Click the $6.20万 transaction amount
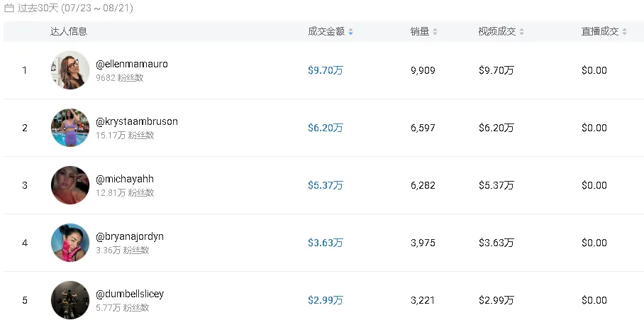 coord(326,128)
